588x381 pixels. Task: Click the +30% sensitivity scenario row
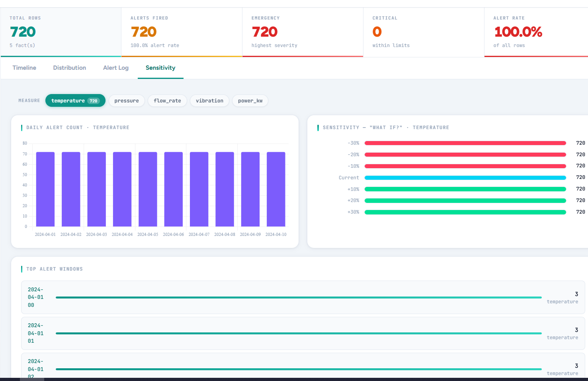tap(465, 212)
